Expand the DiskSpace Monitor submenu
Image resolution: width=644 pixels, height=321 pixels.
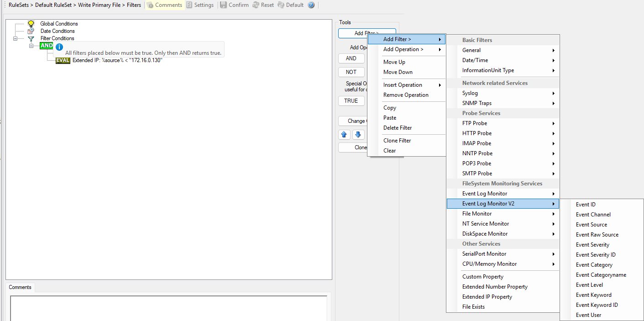503,234
